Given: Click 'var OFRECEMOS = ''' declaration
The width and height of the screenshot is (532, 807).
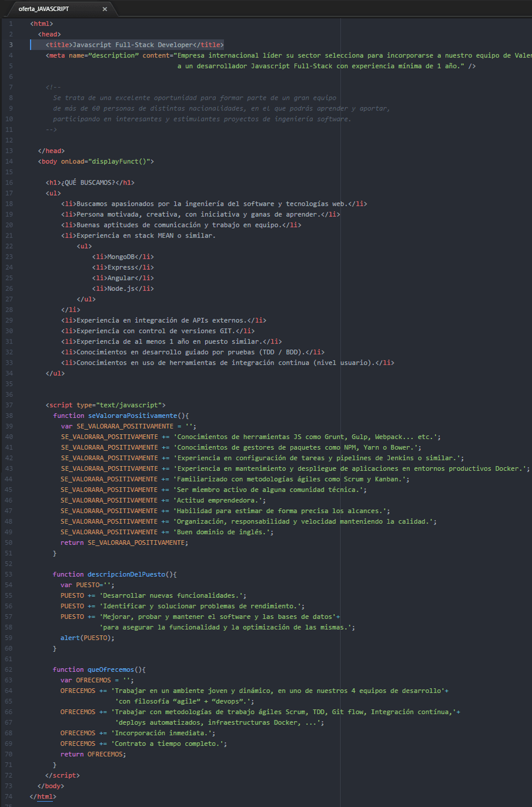Looking at the screenshot, I should tap(97, 680).
